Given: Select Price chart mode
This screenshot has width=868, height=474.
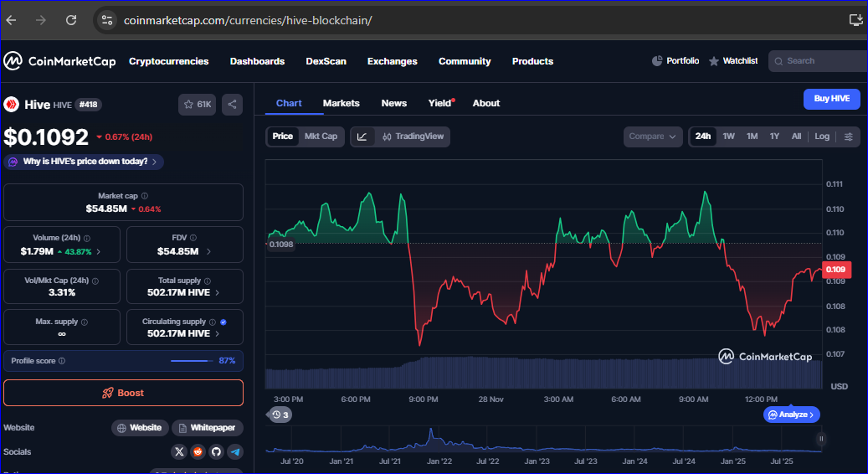Looking at the screenshot, I should click(x=282, y=137).
